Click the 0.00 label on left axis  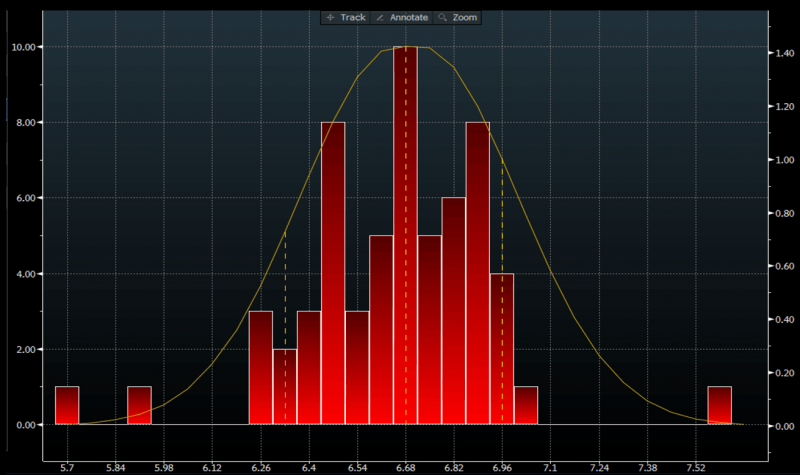point(27,425)
